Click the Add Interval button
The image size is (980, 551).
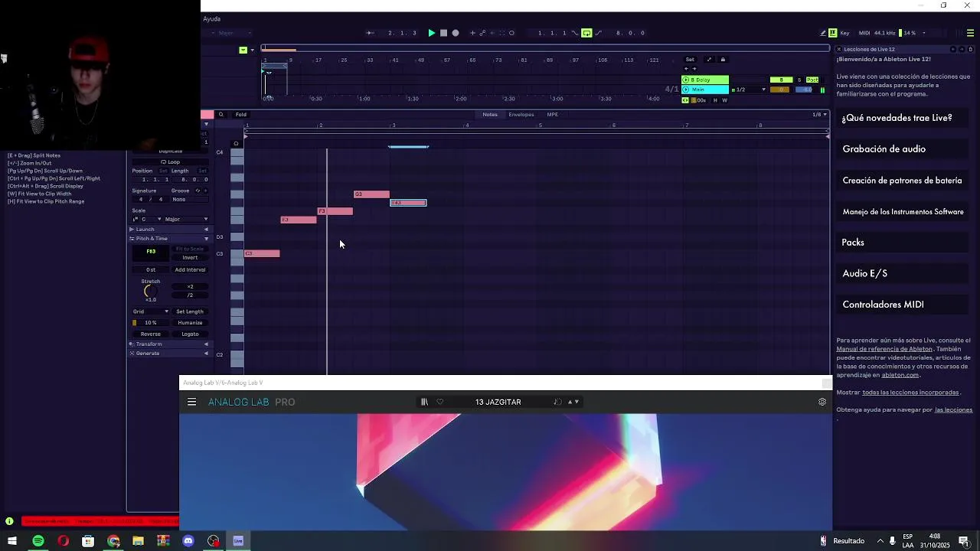click(x=190, y=269)
